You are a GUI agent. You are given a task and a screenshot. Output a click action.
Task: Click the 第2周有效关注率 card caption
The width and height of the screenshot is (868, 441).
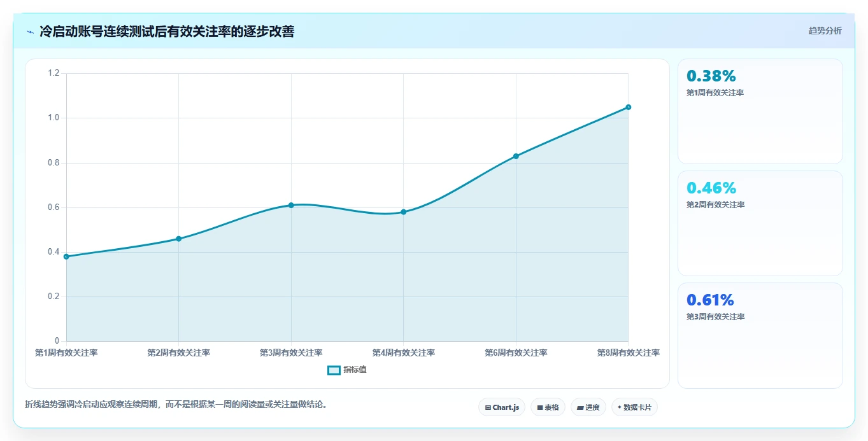[x=715, y=205]
